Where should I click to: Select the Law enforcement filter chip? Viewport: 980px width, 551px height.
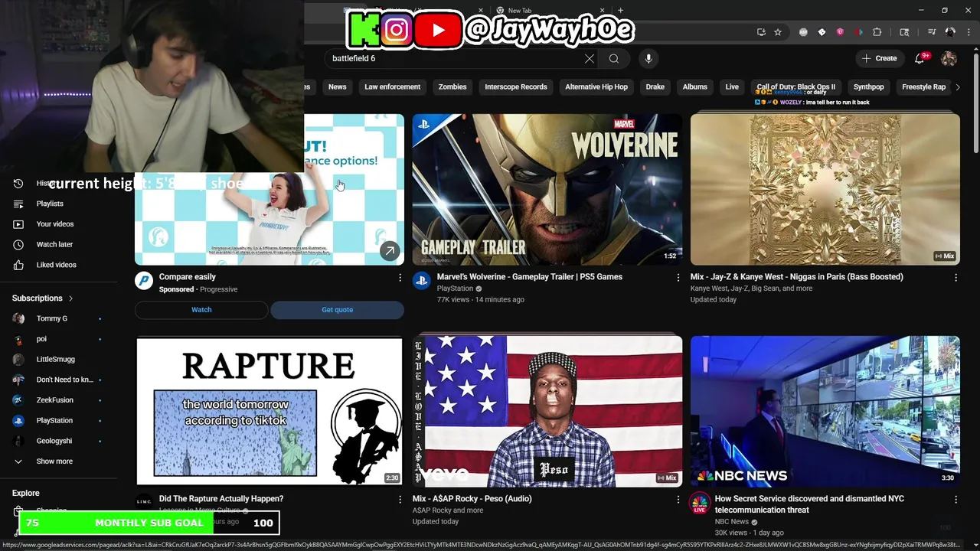393,87
